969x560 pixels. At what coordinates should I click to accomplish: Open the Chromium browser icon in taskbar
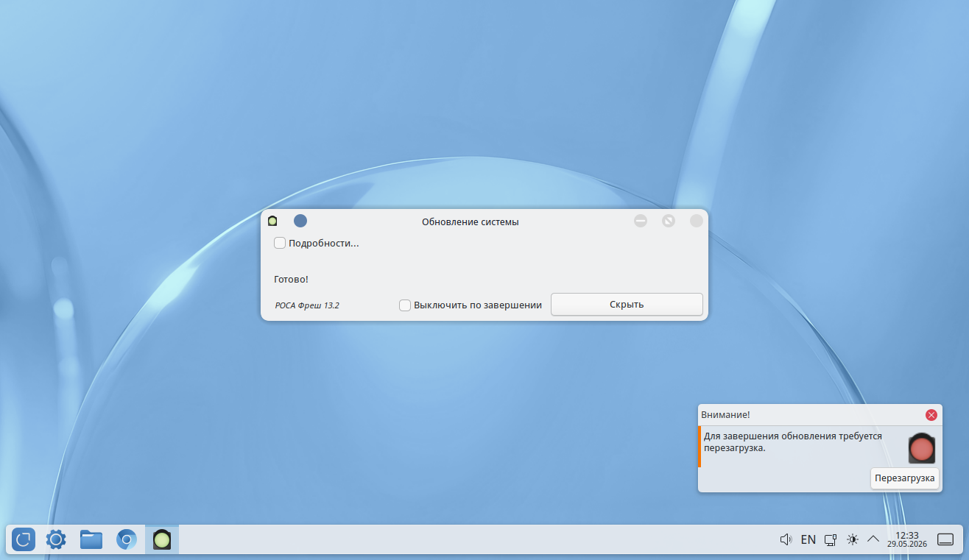(x=127, y=539)
